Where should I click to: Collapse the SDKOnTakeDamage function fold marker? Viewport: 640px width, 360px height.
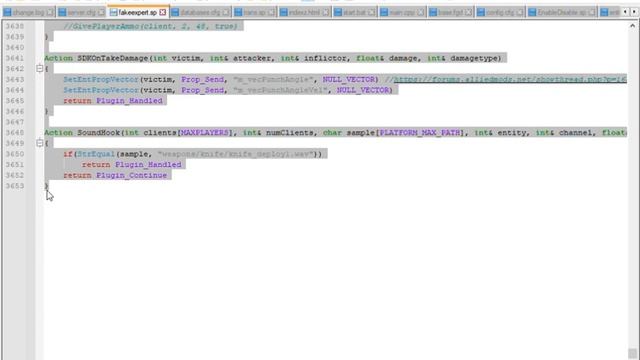(40, 69)
